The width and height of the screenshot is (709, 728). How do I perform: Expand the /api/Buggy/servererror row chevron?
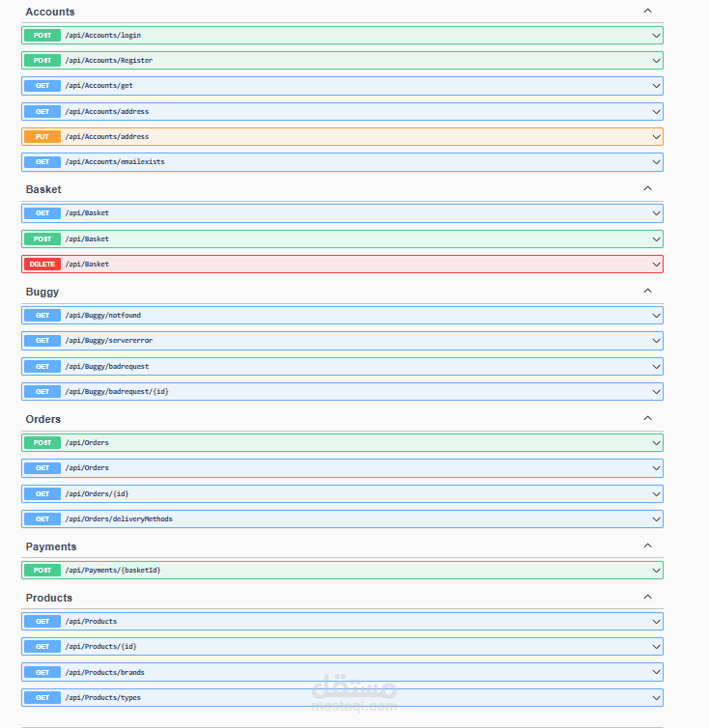point(656,340)
